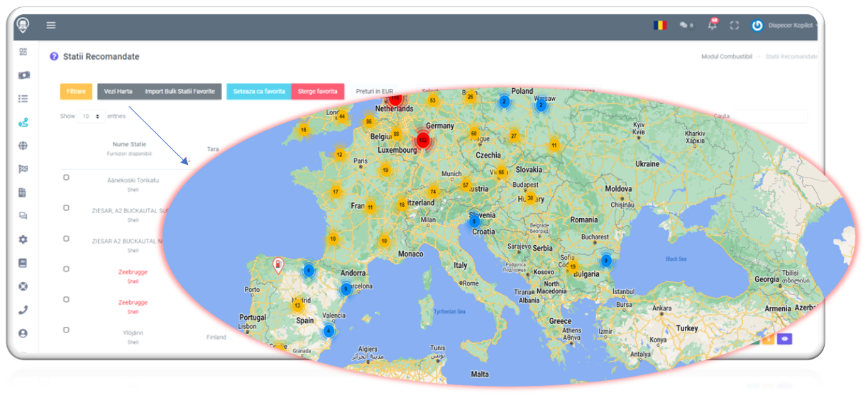
Task: Open the hamburger menu in top bar
Action: [51, 26]
